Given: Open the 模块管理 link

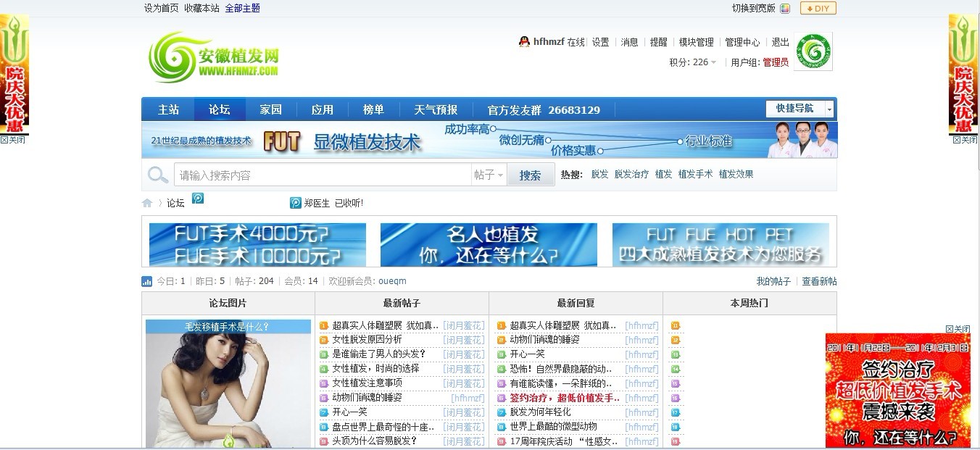Looking at the screenshot, I should (697, 42).
